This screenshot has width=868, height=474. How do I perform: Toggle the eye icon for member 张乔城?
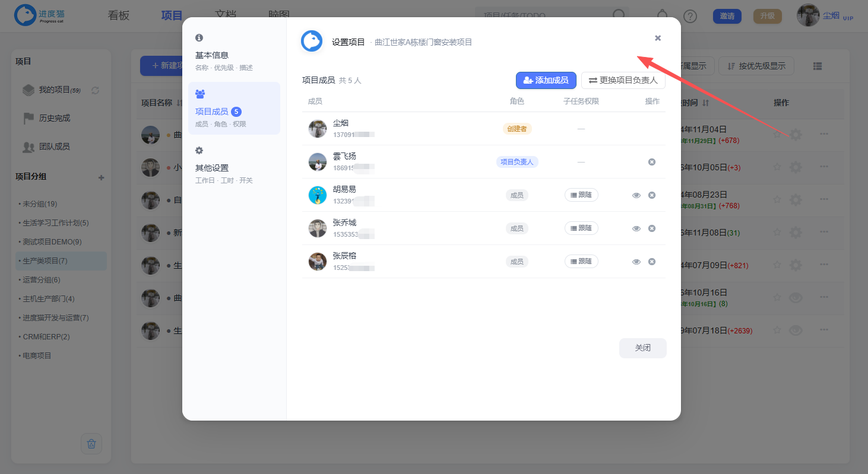636,228
